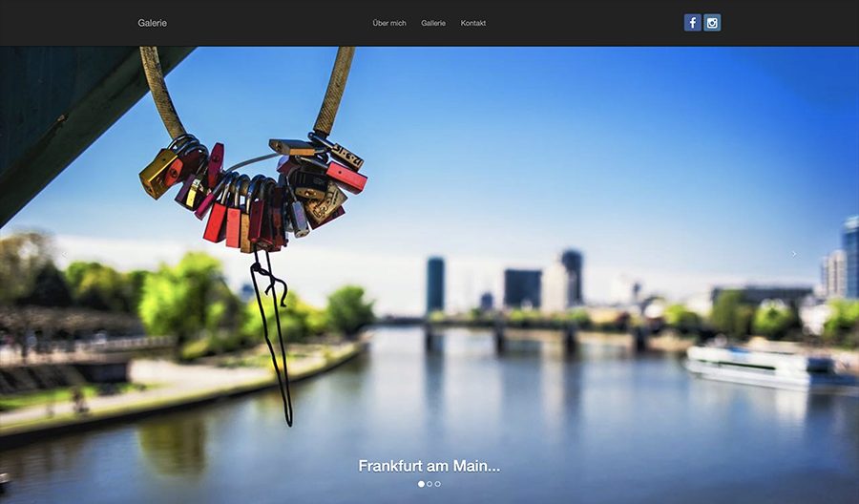The width and height of the screenshot is (859, 504).
Task: Open the Instagram profile icon
Action: point(712,23)
